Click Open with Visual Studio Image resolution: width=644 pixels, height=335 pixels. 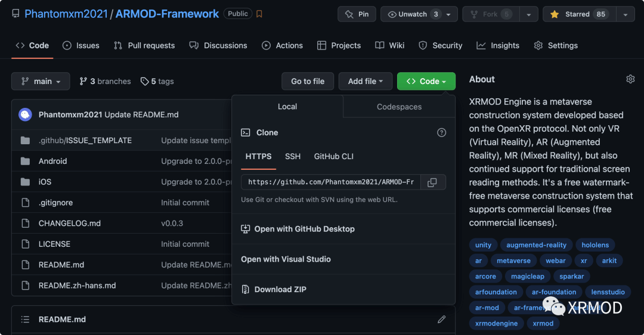[286, 259]
